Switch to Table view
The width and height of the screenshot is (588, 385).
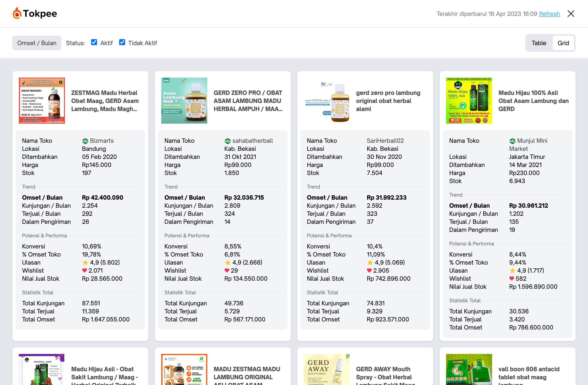[539, 43]
